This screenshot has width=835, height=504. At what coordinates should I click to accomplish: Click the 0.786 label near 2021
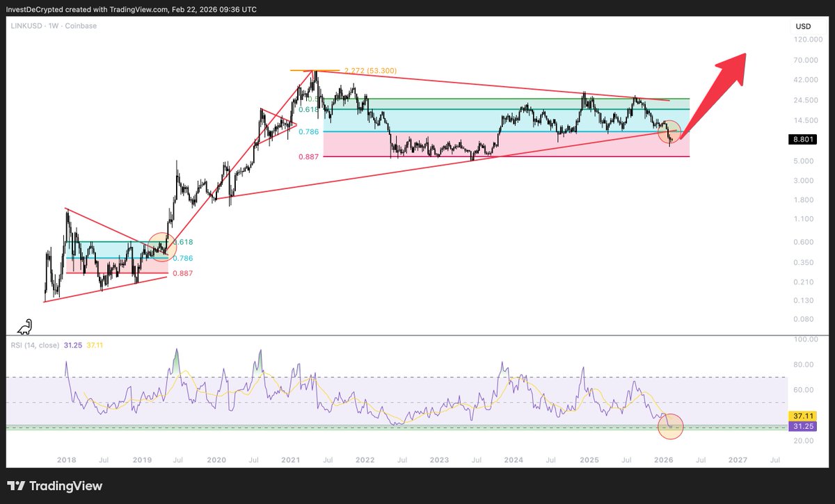point(308,131)
